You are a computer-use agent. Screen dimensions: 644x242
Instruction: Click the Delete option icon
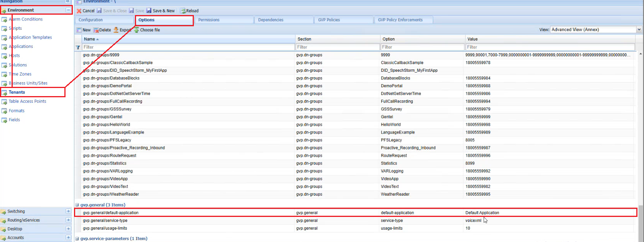pos(96,30)
